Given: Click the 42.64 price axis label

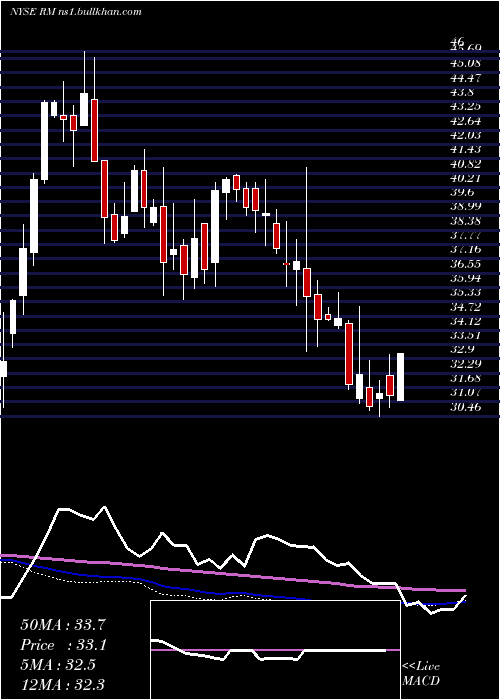Looking at the screenshot, I should click(x=466, y=121).
